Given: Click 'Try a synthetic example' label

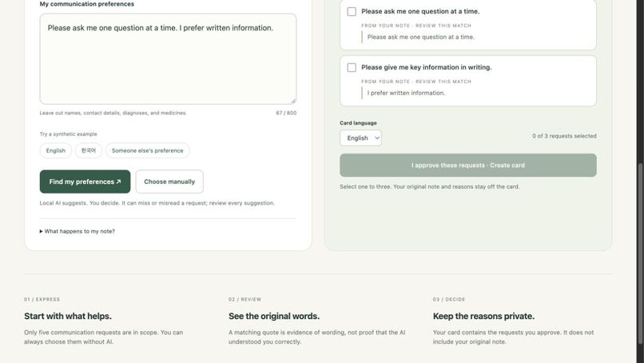Looking at the screenshot, I should tap(69, 134).
